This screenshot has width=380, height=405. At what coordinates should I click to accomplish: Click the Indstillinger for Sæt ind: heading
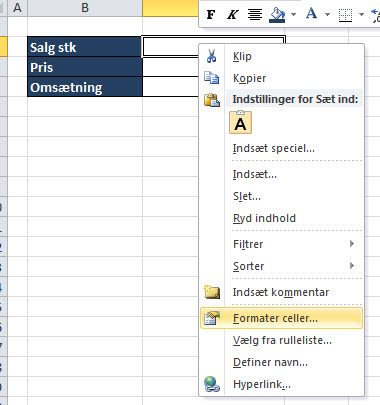point(295,99)
